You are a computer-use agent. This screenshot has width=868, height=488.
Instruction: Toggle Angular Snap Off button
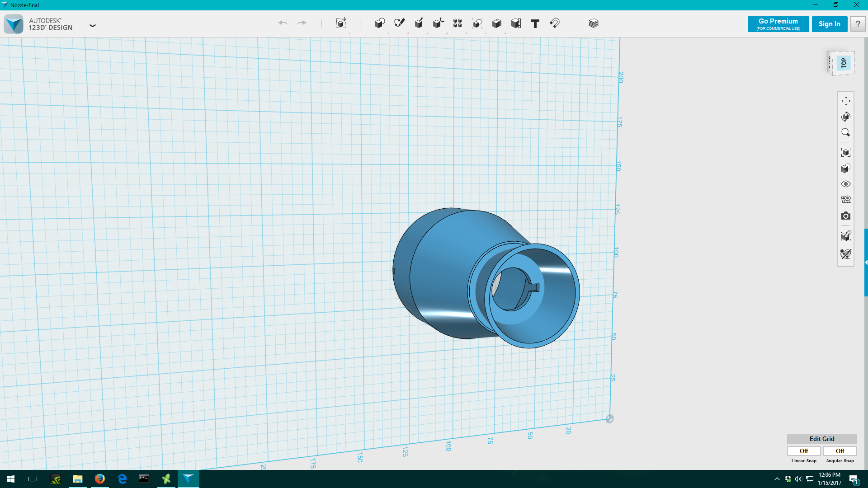(x=840, y=451)
